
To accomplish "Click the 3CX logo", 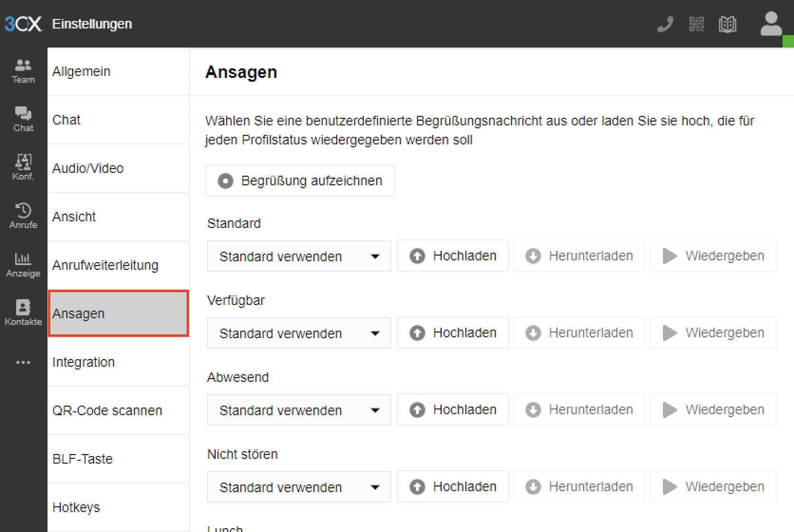I will 23,24.
